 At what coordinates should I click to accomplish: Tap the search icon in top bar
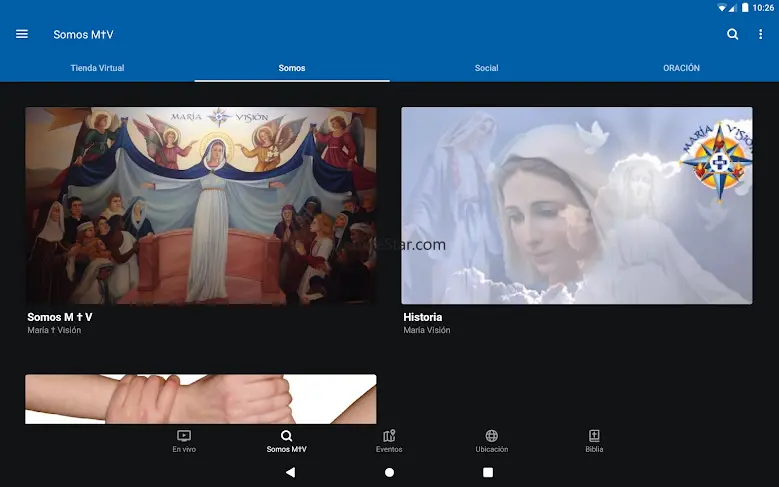click(732, 34)
